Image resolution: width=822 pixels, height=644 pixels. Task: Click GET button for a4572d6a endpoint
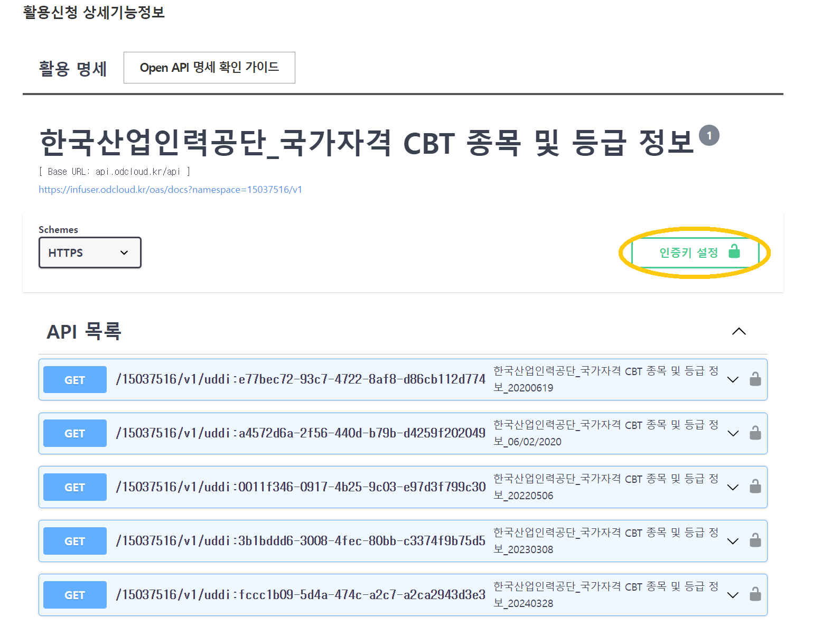75,433
